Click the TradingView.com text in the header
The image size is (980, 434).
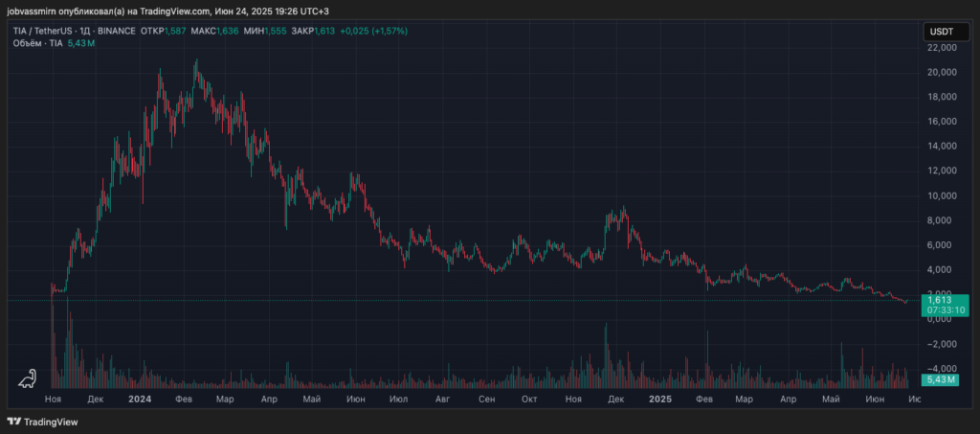[162, 11]
